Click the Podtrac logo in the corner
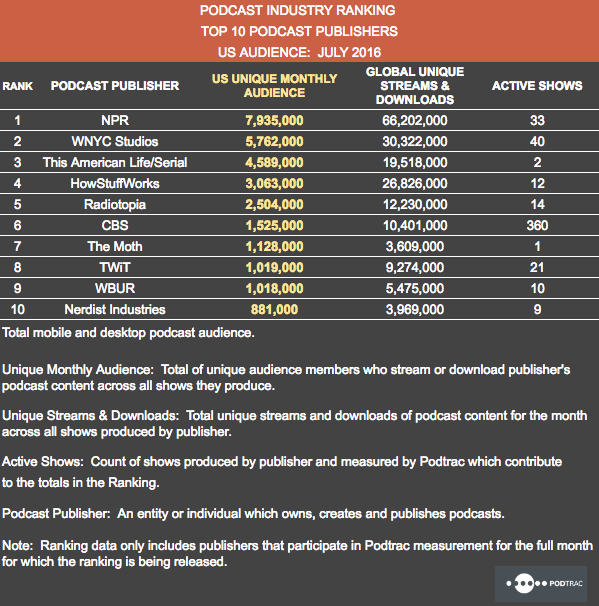Screen dimensions: 599x606 (541, 583)
